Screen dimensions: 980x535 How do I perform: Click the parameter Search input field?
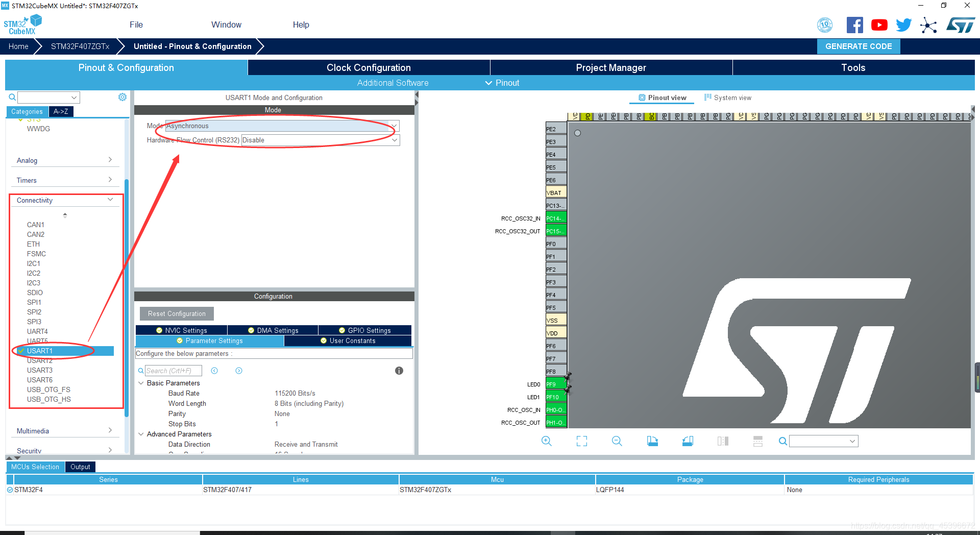tap(173, 371)
